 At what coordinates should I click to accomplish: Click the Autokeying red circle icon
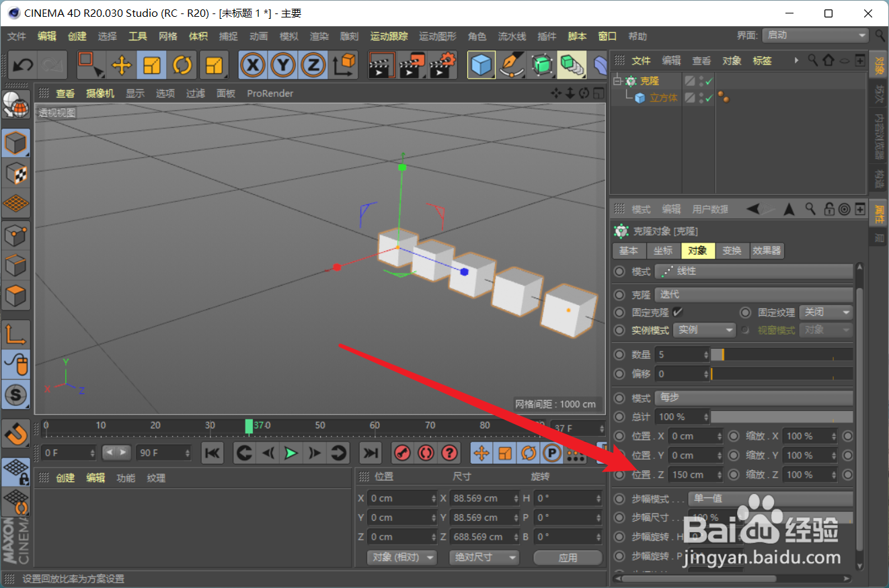[426, 453]
